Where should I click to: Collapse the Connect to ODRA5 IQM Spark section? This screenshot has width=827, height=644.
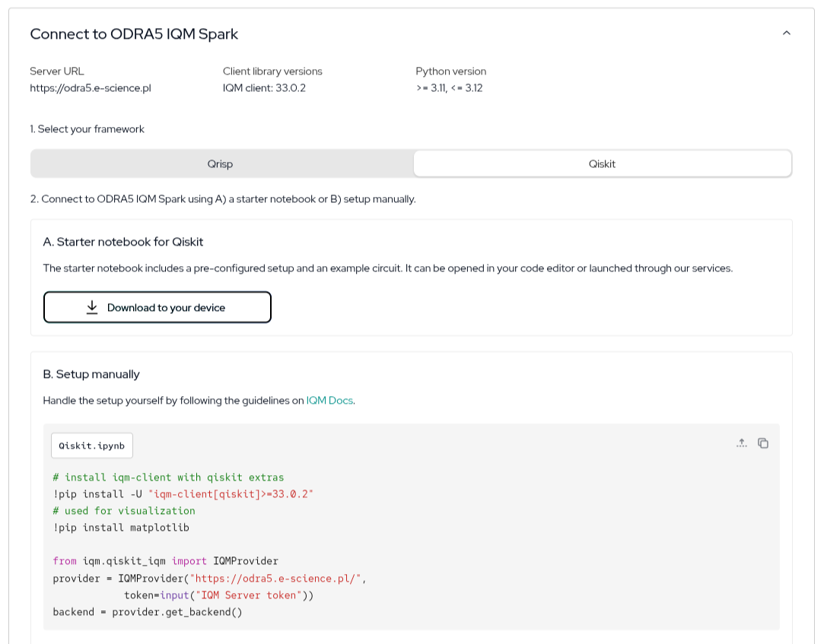(787, 33)
